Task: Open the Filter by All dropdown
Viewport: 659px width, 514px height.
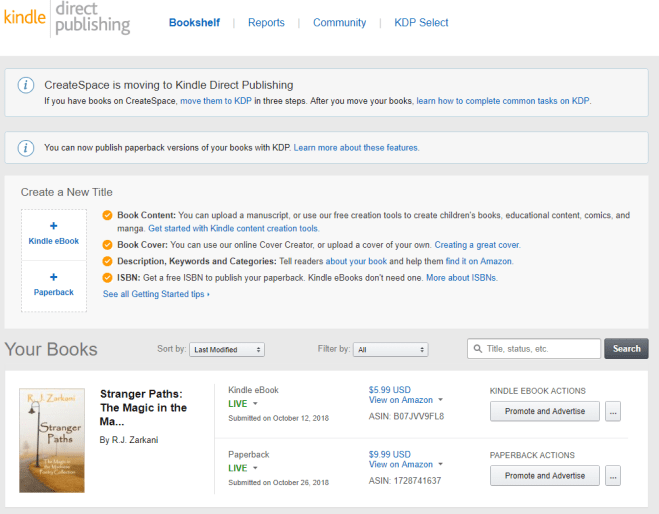Action: [391, 350]
